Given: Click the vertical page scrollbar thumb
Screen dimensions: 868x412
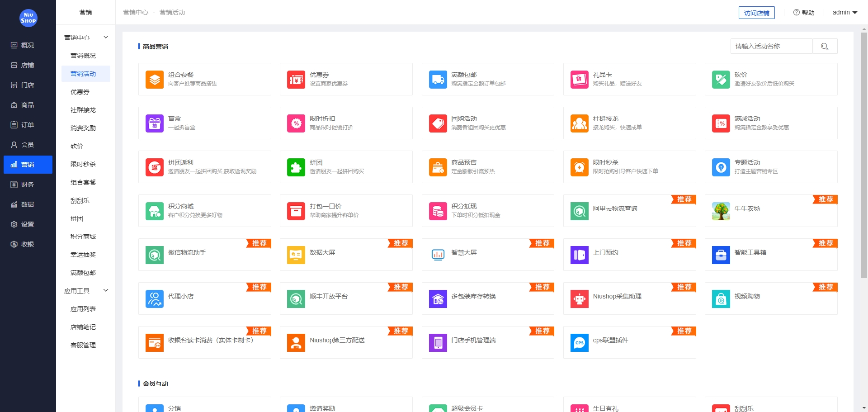Looking at the screenshot, I should 864,154.
